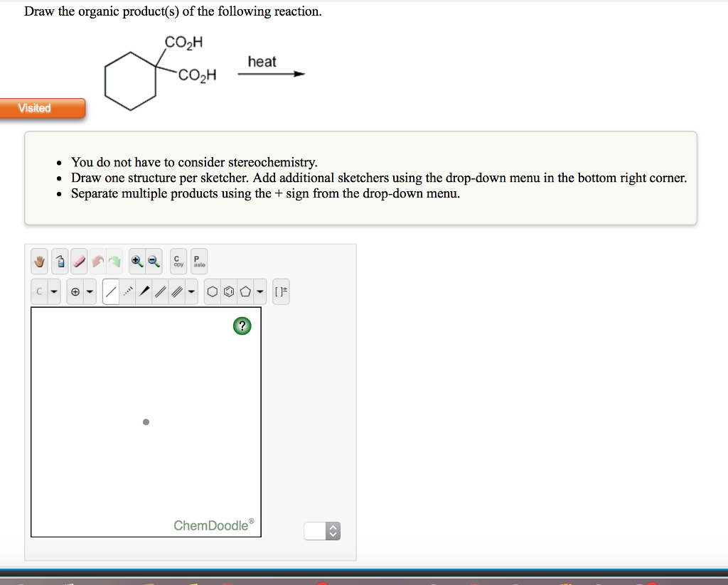Viewport: 728px width, 585px height.
Task: Expand the ring template dropdown
Action: 259,291
